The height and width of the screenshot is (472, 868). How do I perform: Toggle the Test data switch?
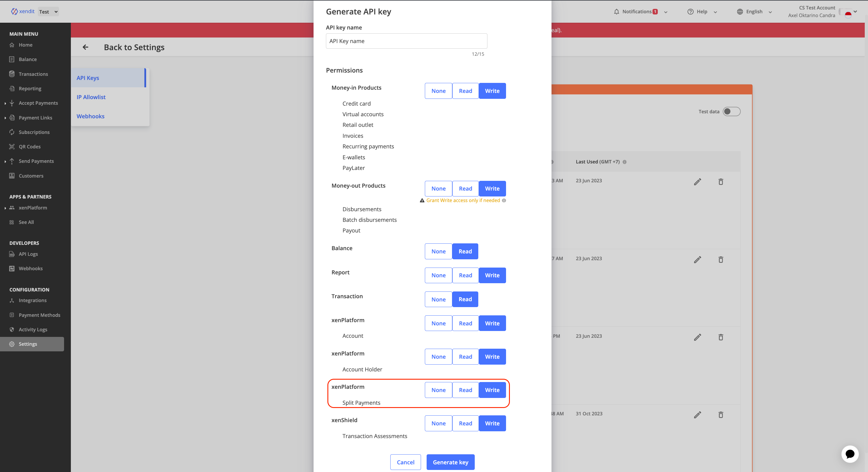tap(732, 112)
